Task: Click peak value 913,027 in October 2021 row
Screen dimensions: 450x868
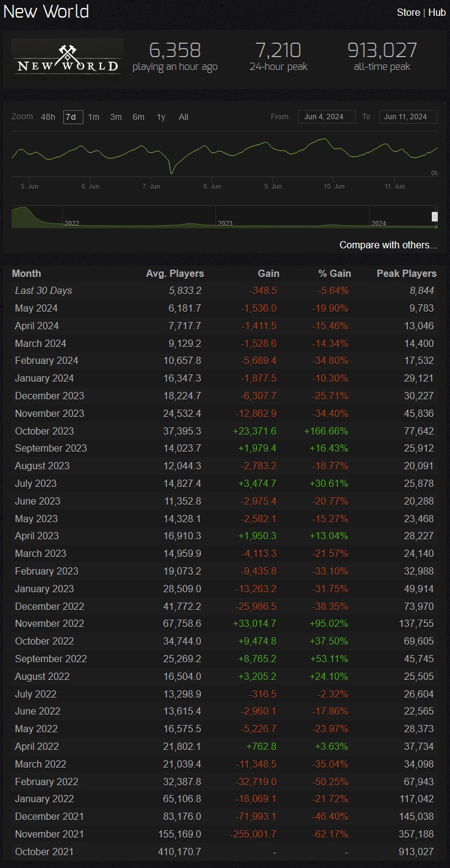Action: (x=417, y=852)
